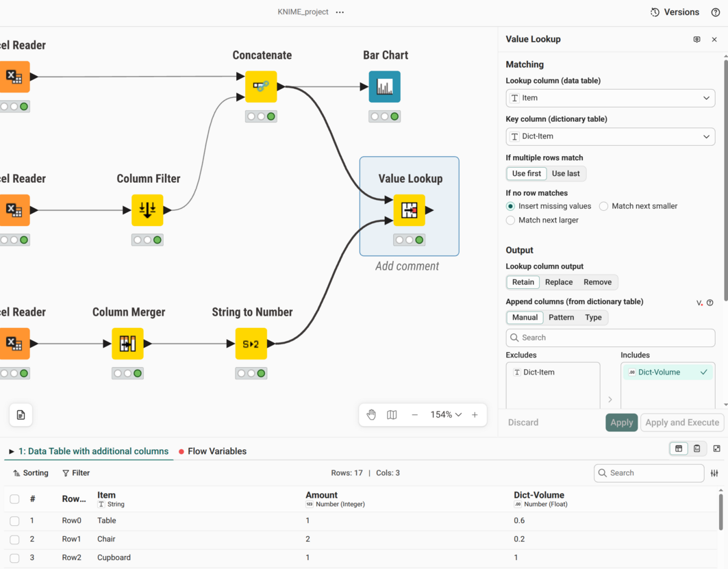This screenshot has height=569, width=728.
Task: Tick the checkbox for Row0 Table
Action: [x=14, y=521]
